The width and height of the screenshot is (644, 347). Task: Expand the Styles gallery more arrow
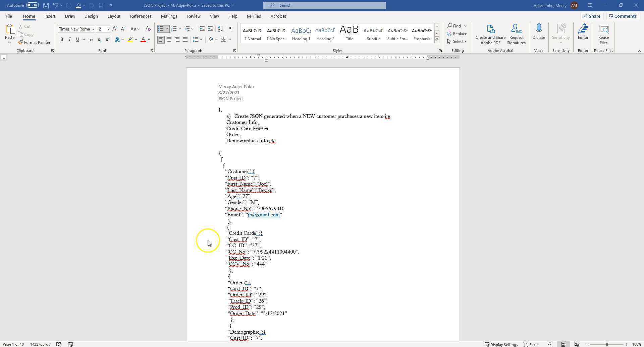tap(437, 40)
